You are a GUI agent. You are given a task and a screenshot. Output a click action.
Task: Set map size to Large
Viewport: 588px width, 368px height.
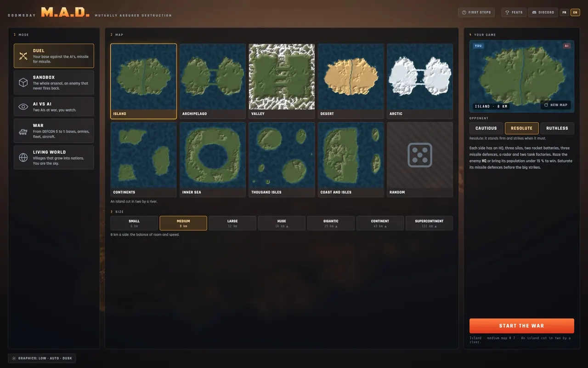232,223
